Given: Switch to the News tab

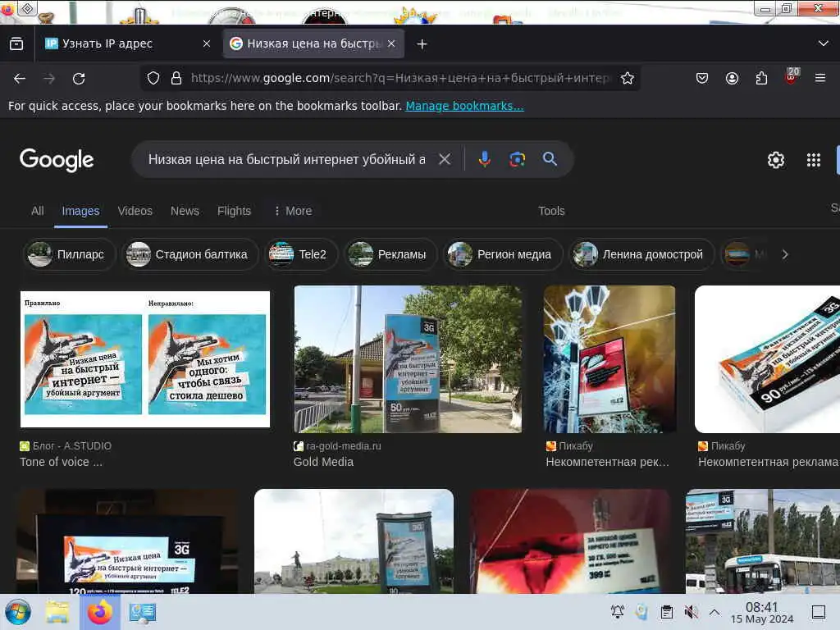Looking at the screenshot, I should tap(185, 211).
